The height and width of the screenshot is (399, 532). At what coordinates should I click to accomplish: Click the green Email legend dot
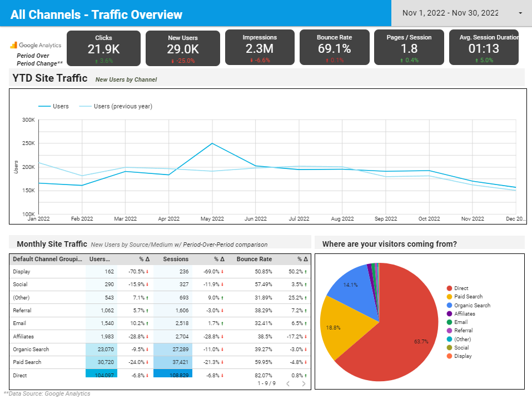[449, 322]
